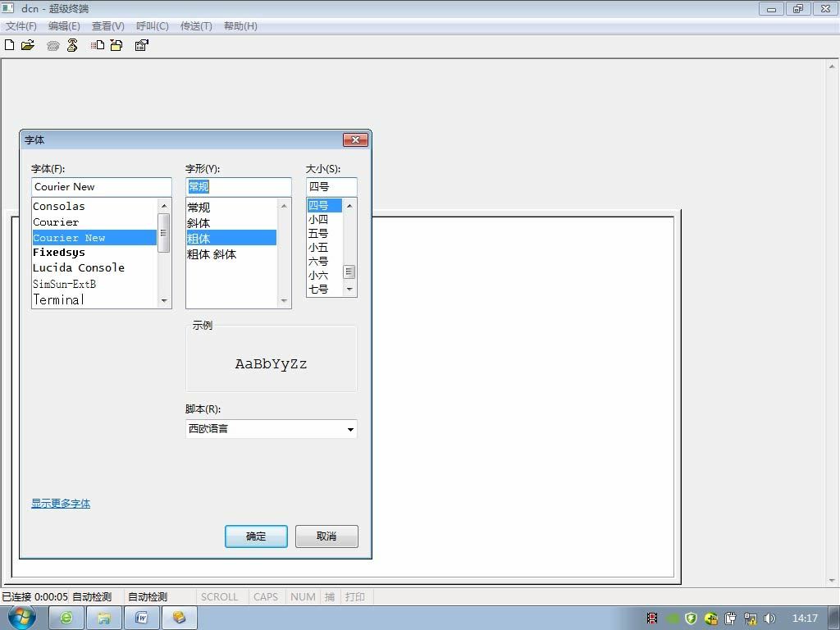Click the Open file toolbar icon
This screenshot has height=630, width=840.
point(28,45)
